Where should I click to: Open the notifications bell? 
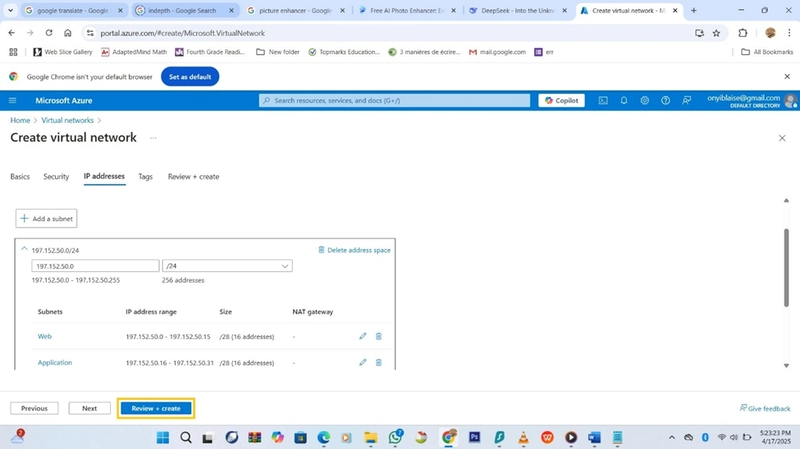(624, 101)
